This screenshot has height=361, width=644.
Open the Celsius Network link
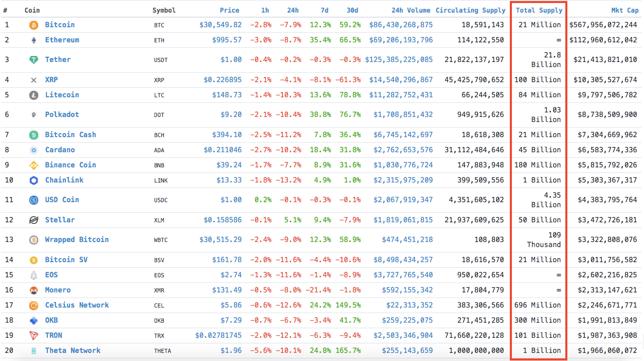pos(77,305)
